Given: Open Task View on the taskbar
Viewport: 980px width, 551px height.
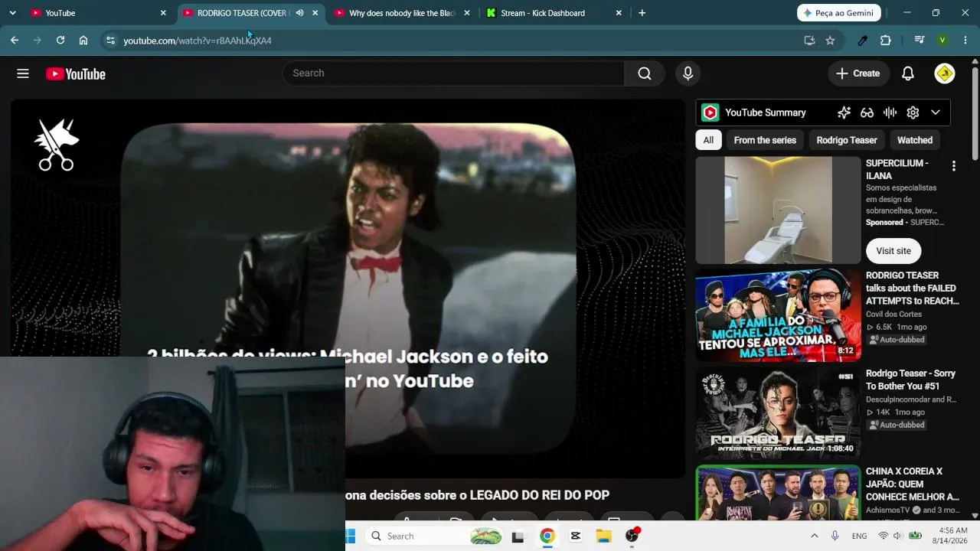Looking at the screenshot, I should pos(518,536).
